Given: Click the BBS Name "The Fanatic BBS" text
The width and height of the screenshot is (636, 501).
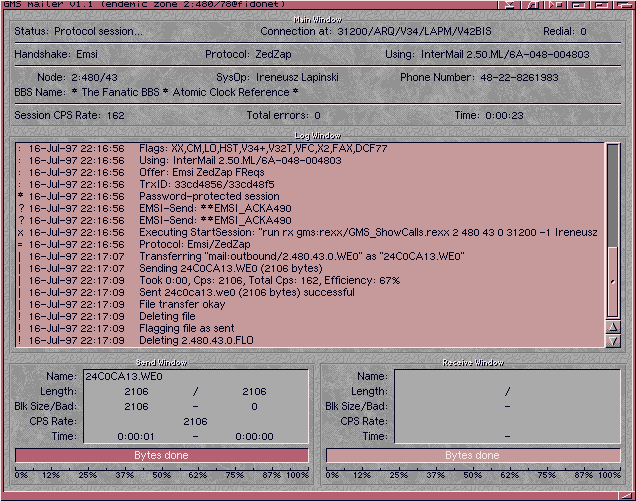Looking at the screenshot, I should 134,92.
